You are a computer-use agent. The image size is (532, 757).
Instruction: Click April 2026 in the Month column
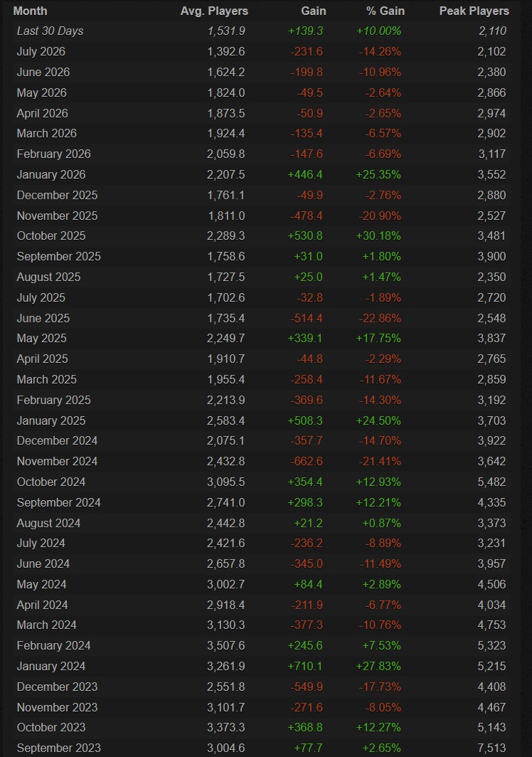pos(43,113)
